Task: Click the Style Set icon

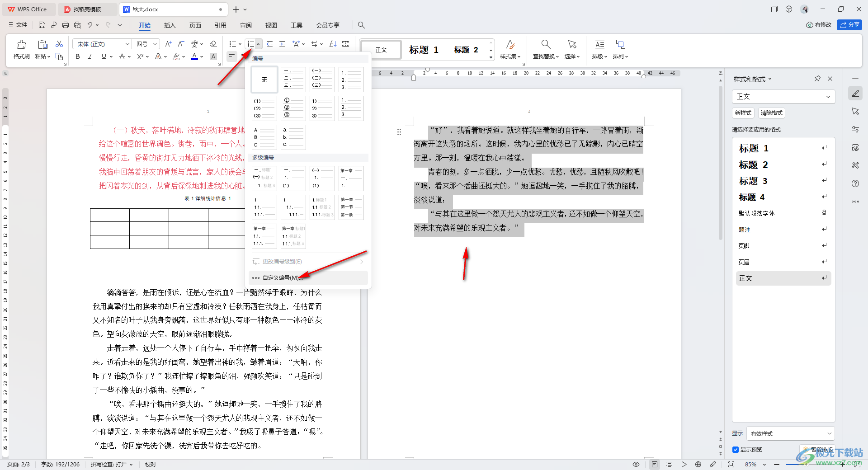Action: (510, 44)
